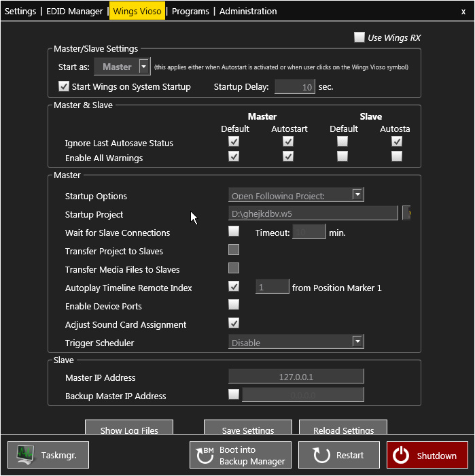The width and height of the screenshot is (475, 476).
Task: Check Transfer Media Files to Slaves
Action: (x=234, y=268)
